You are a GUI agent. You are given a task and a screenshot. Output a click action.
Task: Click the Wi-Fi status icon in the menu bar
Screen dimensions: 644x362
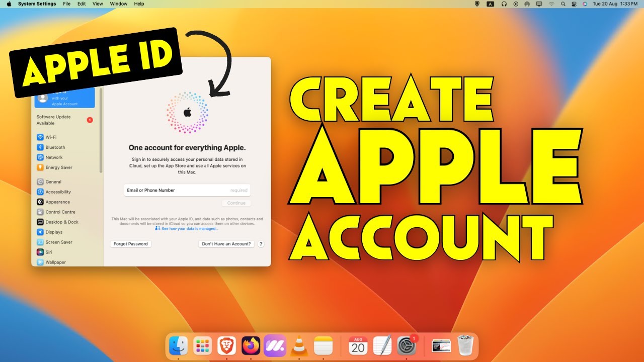pyautogui.click(x=551, y=4)
